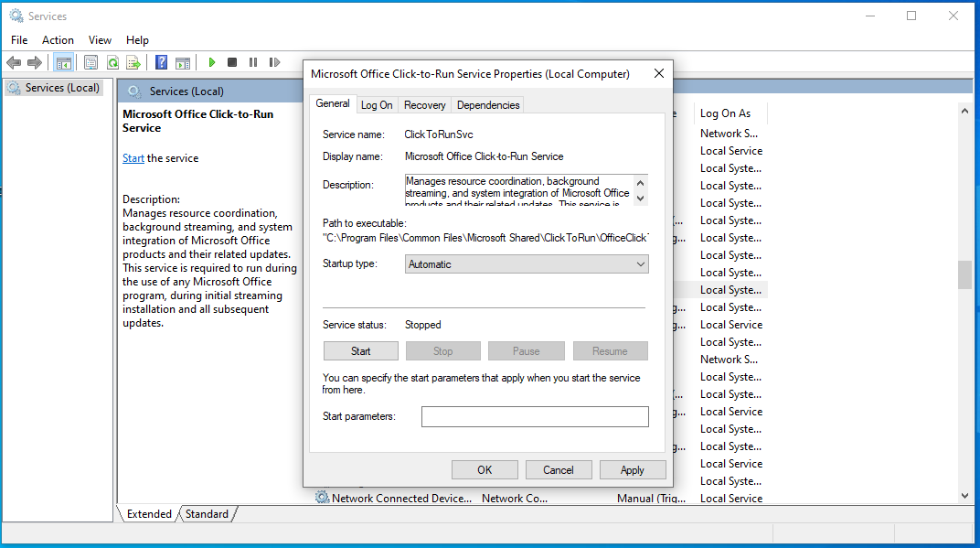Screen dimensions: 980x548
Task: Switch to the Recovery tab
Action: pos(425,105)
